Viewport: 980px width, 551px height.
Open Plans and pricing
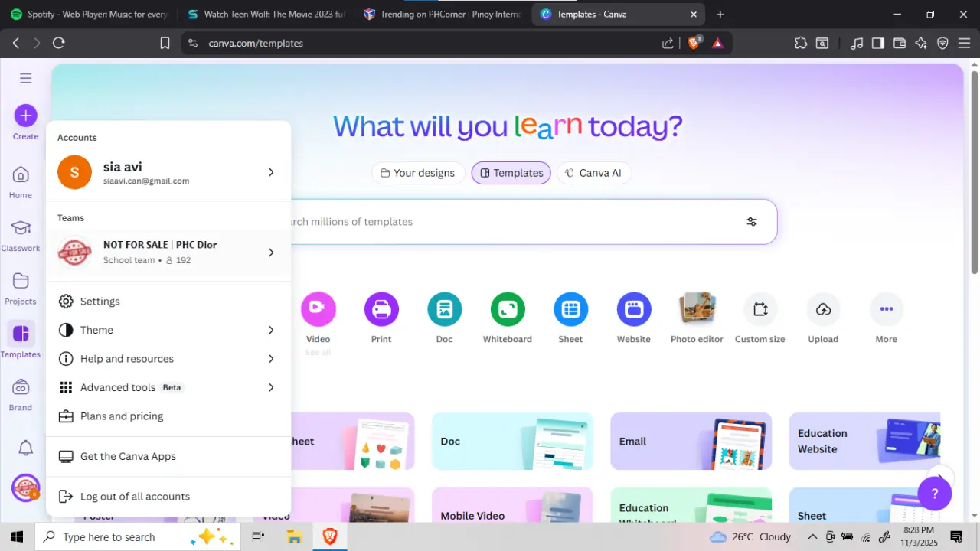click(x=168, y=416)
